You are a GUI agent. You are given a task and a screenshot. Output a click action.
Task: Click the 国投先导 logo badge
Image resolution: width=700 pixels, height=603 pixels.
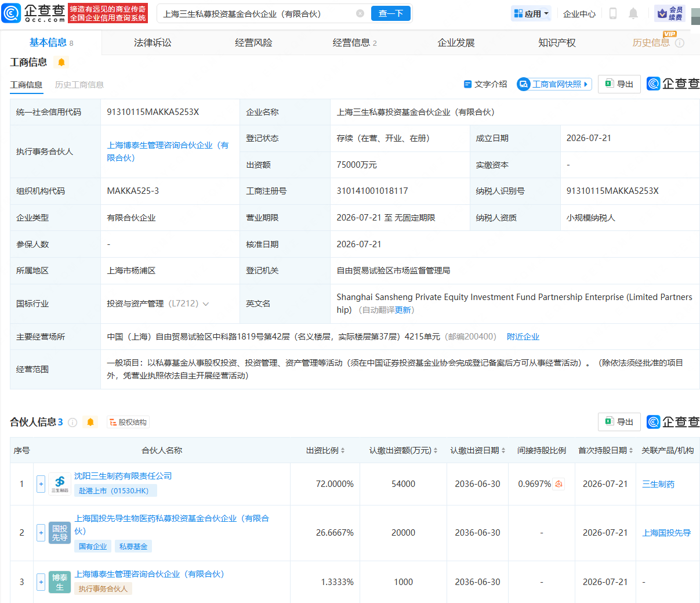click(60, 533)
